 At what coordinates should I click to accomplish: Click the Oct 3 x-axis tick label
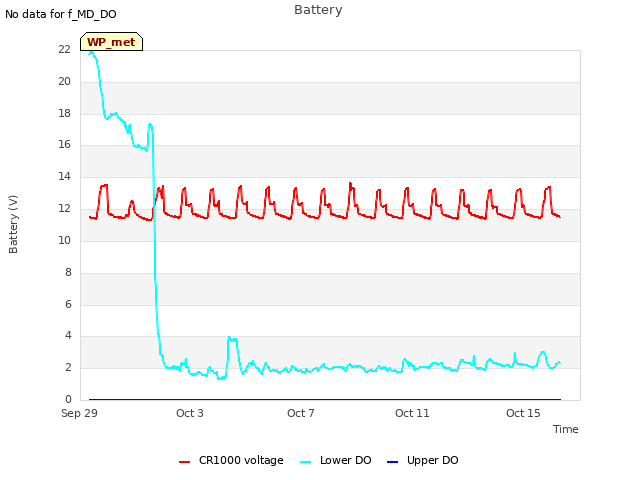(x=190, y=413)
